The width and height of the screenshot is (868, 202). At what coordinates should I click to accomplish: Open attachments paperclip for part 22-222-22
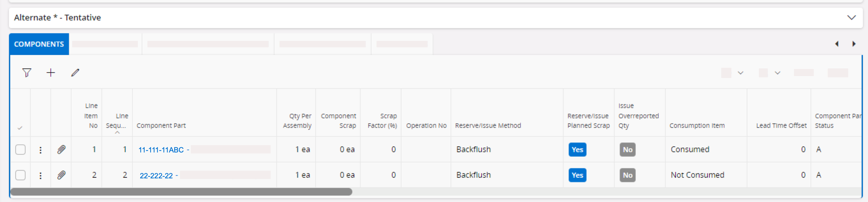click(x=61, y=175)
